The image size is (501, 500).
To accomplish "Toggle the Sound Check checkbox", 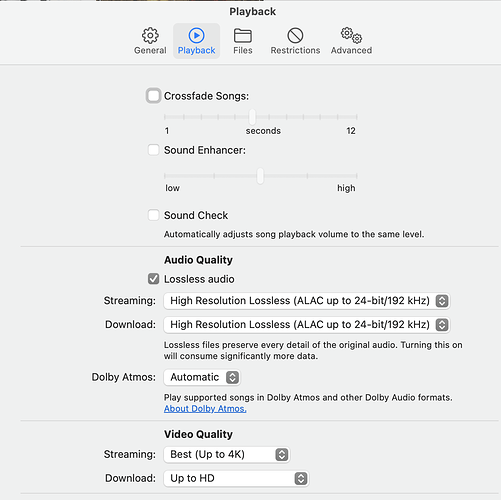I will pyautogui.click(x=153, y=215).
